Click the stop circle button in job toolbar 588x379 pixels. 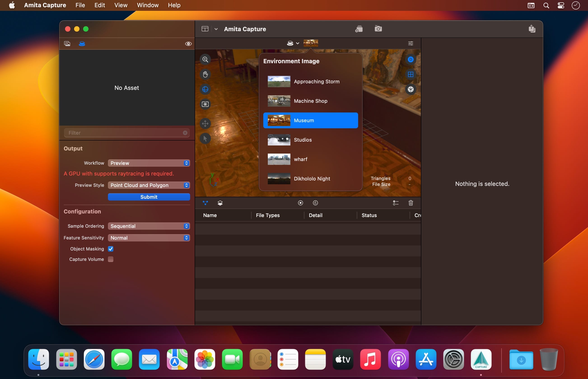click(x=300, y=203)
